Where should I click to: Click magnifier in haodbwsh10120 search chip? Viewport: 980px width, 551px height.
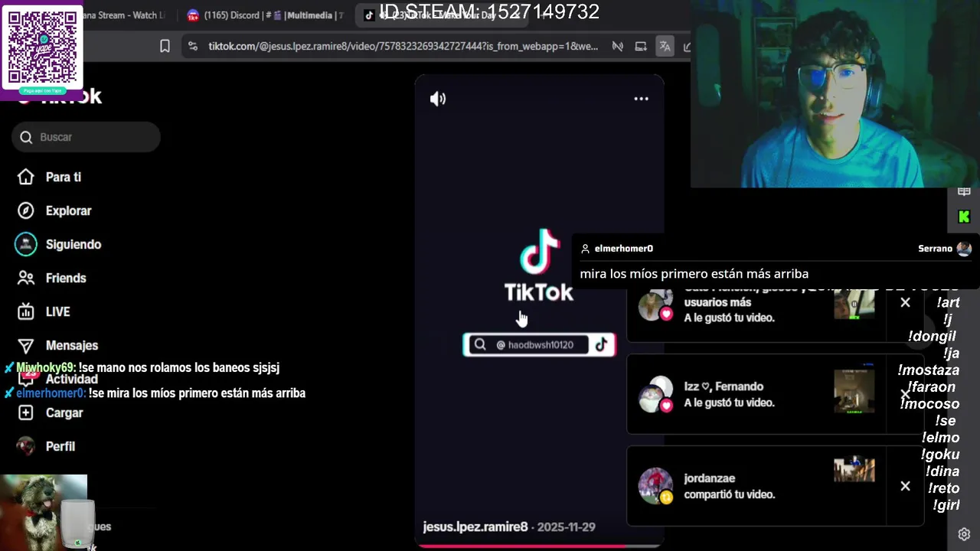tap(480, 344)
